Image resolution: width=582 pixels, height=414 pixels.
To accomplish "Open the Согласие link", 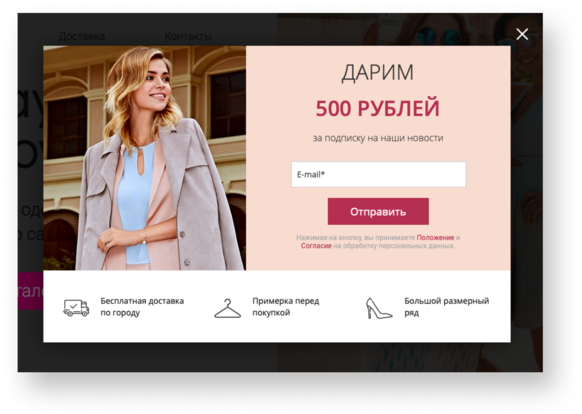I will point(316,246).
